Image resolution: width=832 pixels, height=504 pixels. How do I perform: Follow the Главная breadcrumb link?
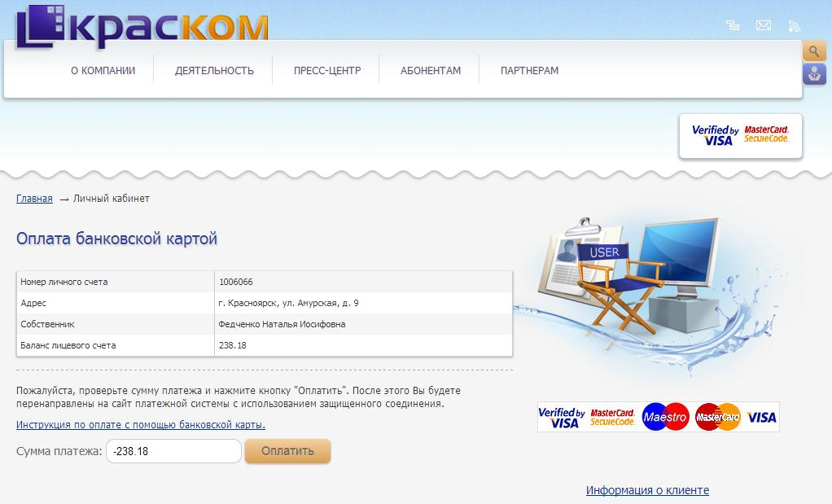coord(34,199)
